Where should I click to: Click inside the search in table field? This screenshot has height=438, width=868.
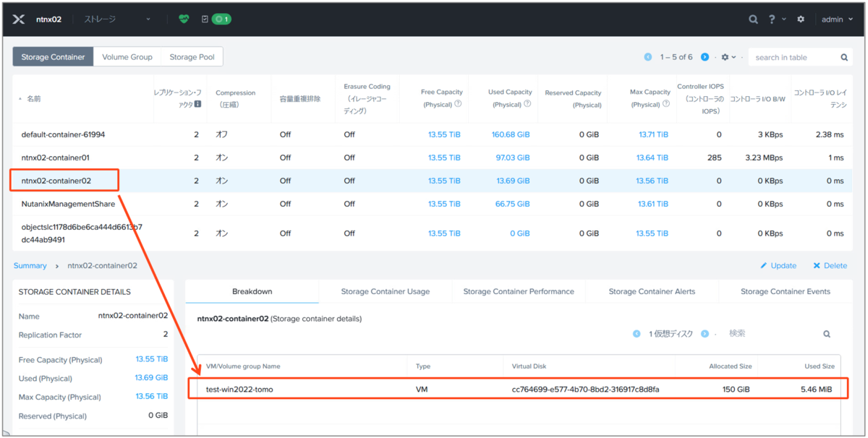coord(794,57)
